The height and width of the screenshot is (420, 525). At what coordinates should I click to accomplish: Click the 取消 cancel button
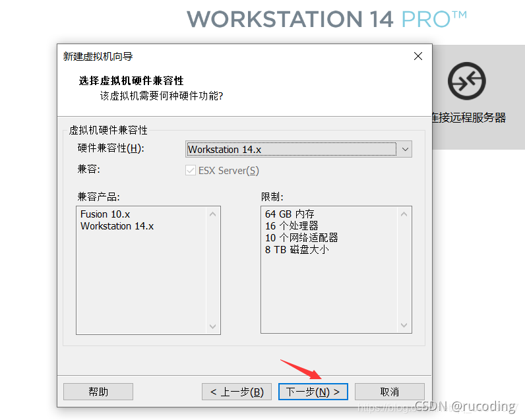pyautogui.click(x=389, y=392)
